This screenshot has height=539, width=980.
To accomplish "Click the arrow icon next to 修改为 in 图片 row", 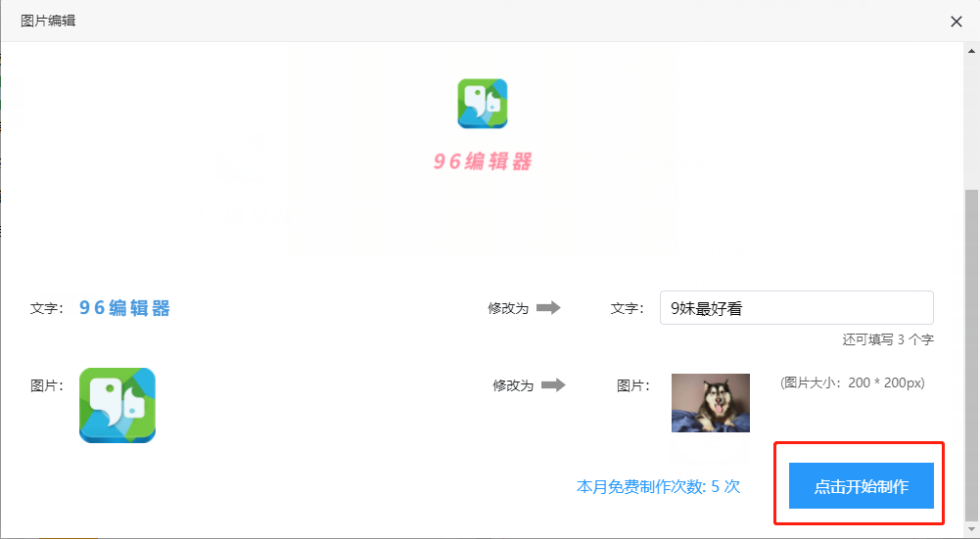I will (553, 384).
